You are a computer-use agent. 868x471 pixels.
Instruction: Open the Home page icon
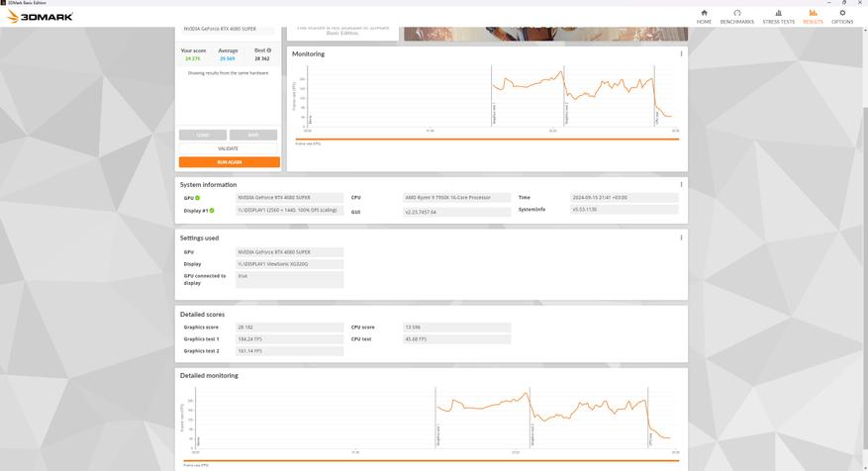click(x=704, y=13)
